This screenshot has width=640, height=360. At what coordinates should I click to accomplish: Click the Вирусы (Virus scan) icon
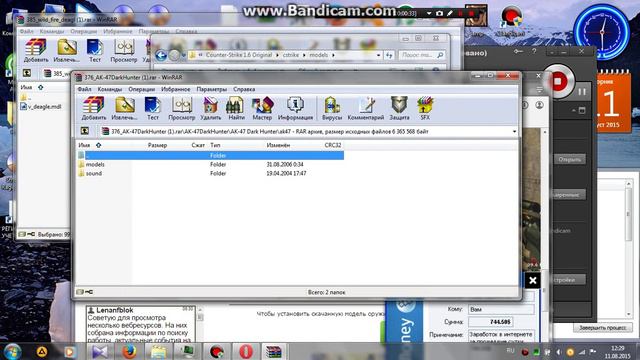[x=331, y=109]
